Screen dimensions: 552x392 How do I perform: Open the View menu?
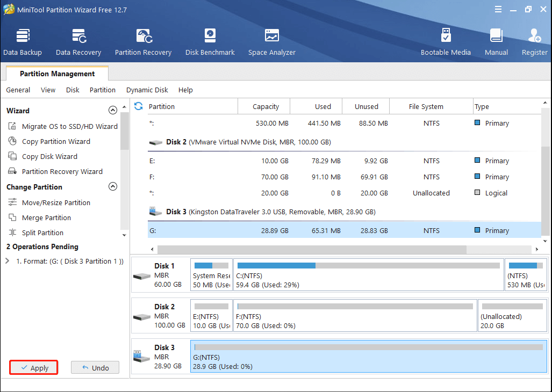coord(48,90)
